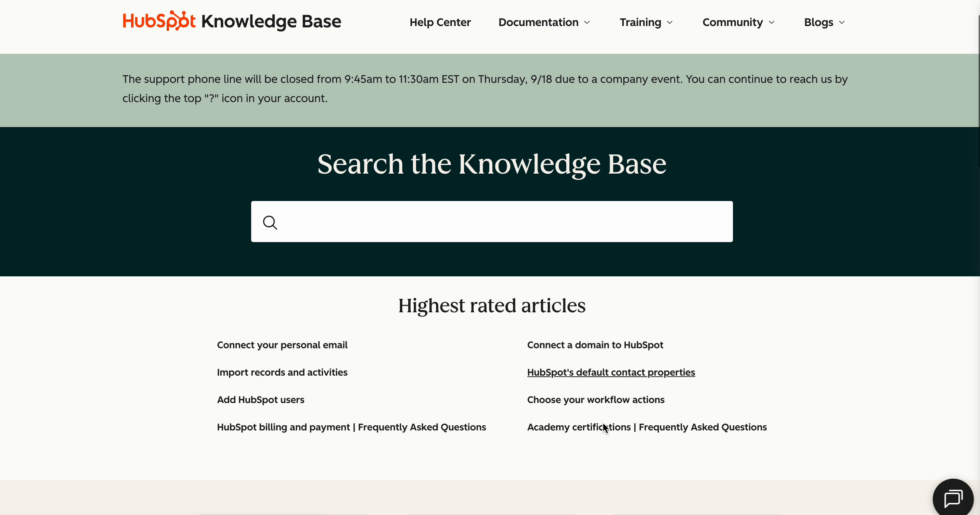Open 'Import records and activities' article
The image size is (980, 515).
coord(282,372)
